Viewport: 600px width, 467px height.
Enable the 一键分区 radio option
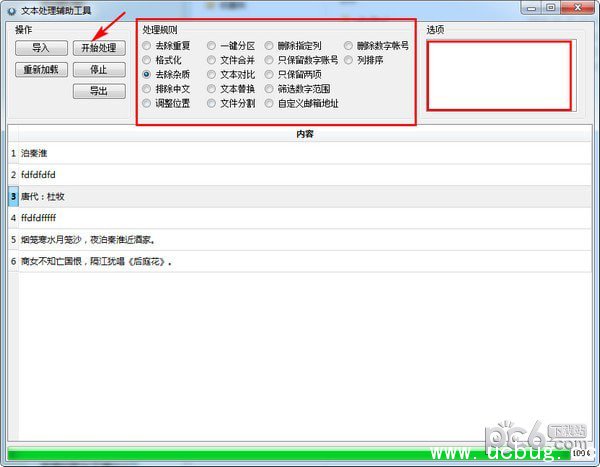(212, 46)
